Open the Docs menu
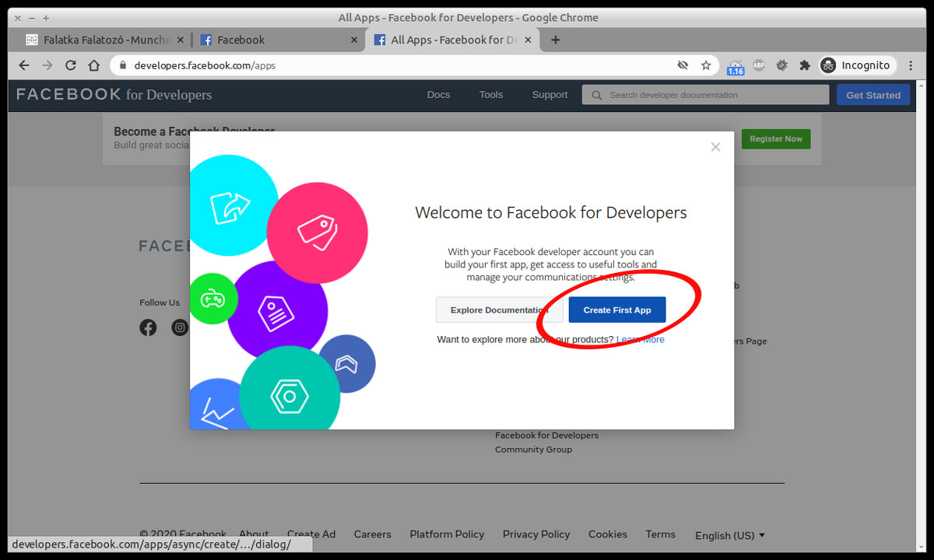 click(x=438, y=95)
